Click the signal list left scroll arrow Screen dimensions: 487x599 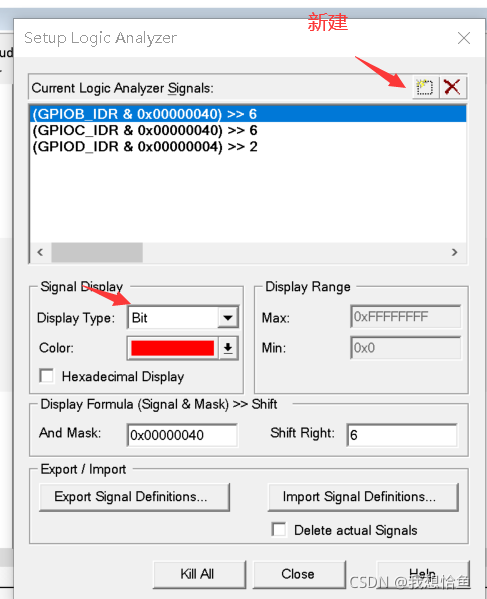point(40,252)
